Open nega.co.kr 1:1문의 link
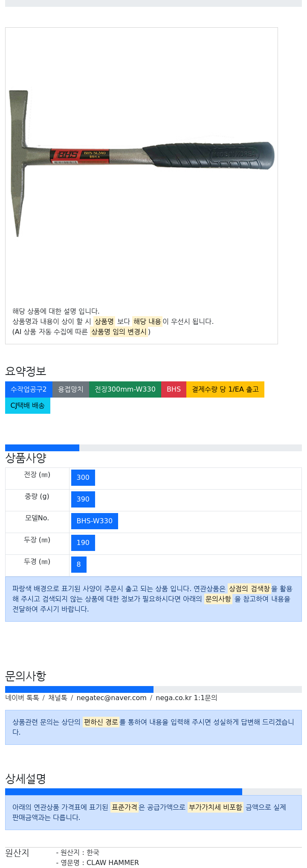The image size is (307, 868). coord(186,698)
